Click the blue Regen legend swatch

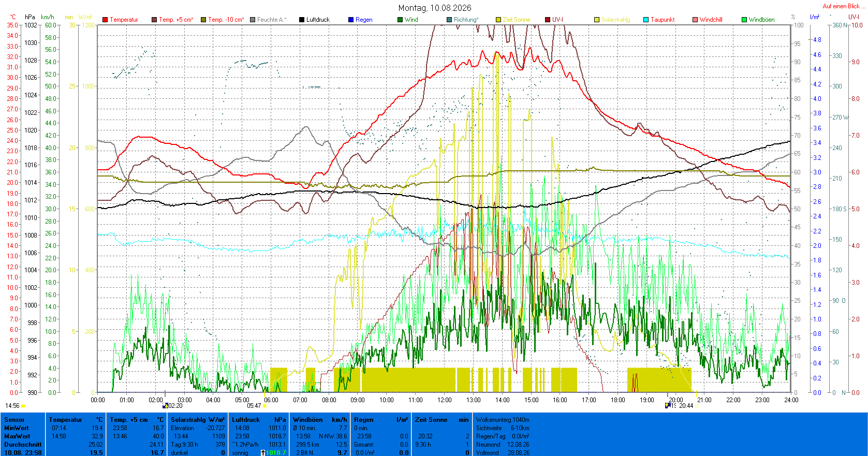[351, 20]
